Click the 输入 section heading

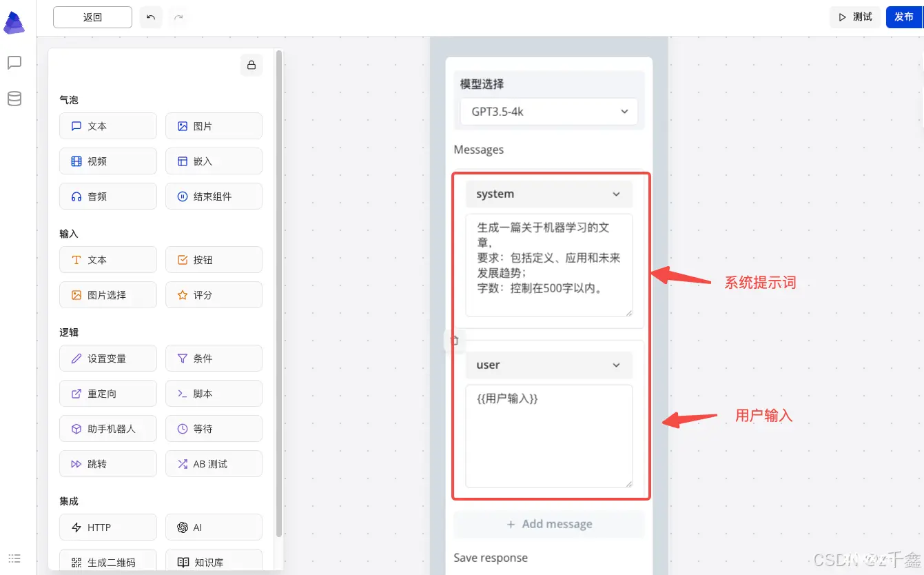point(69,234)
